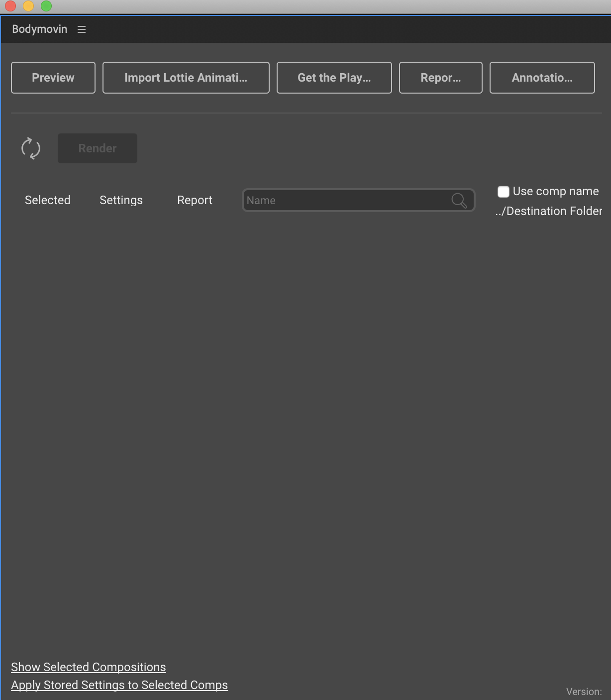This screenshot has height=700, width=611.
Task: Click Apply Stored Settings to Selected Comps
Action: tap(119, 685)
